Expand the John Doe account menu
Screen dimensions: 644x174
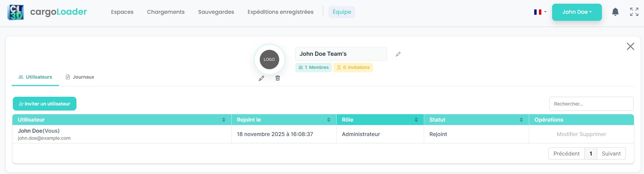point(576,12)
